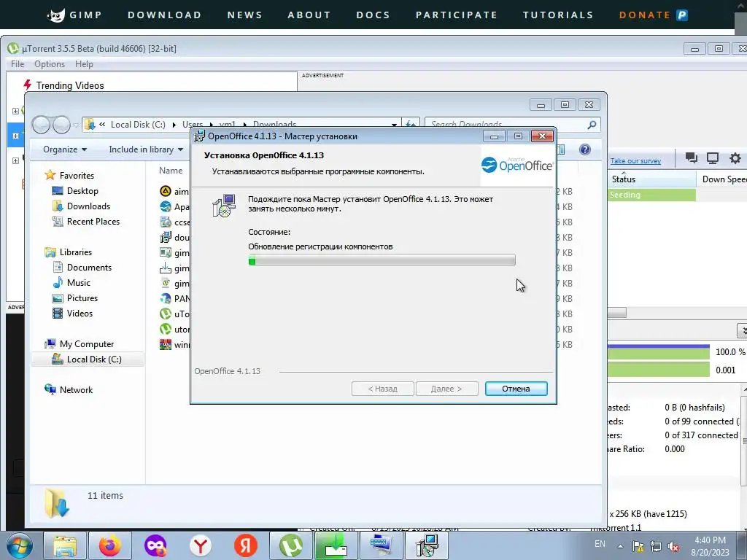Select Recent Places in navigation pane
Viewport: 747px width, 560px height.
pyautogui.click(x=93, y=222)
